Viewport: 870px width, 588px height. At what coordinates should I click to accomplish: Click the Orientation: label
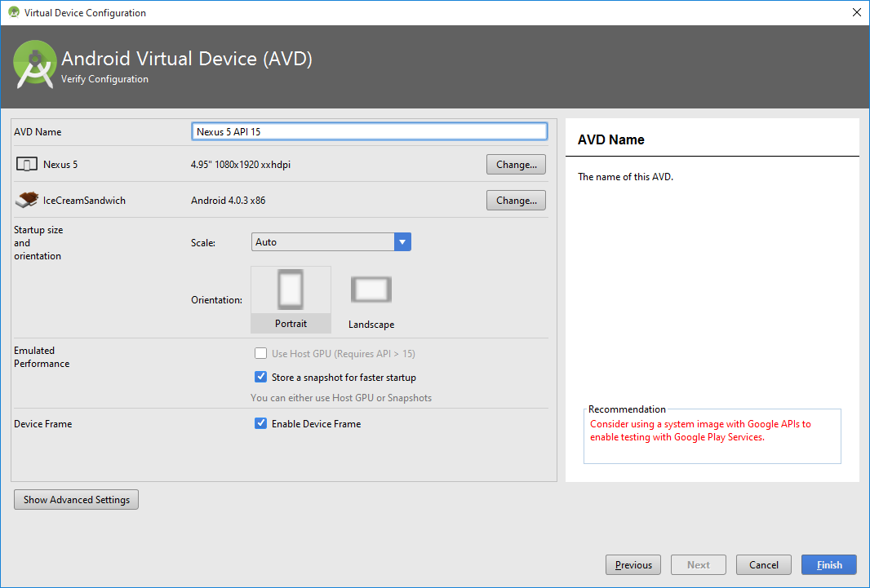216,300
